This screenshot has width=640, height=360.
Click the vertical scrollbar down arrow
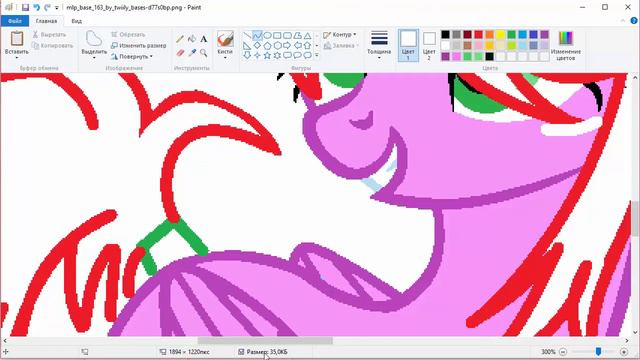tap(635, 332)
